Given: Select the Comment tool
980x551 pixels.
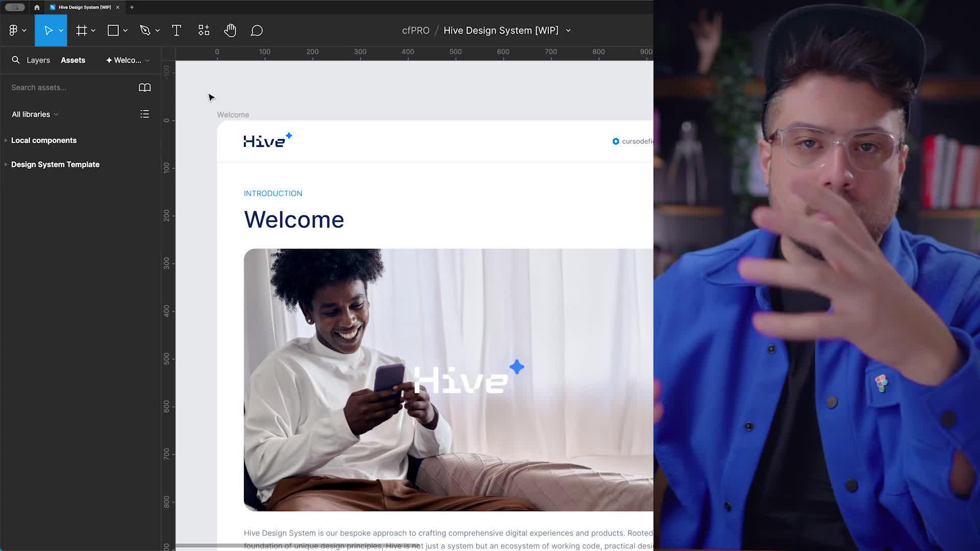Looking at the screenshot, I should (257, 31).
